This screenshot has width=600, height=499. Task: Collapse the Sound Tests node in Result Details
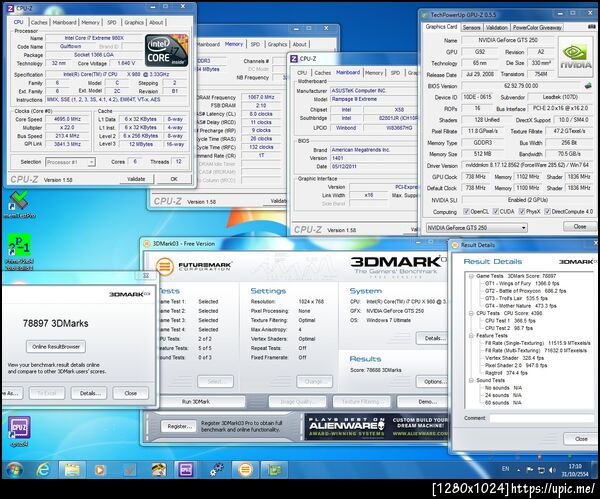[471, 380]
